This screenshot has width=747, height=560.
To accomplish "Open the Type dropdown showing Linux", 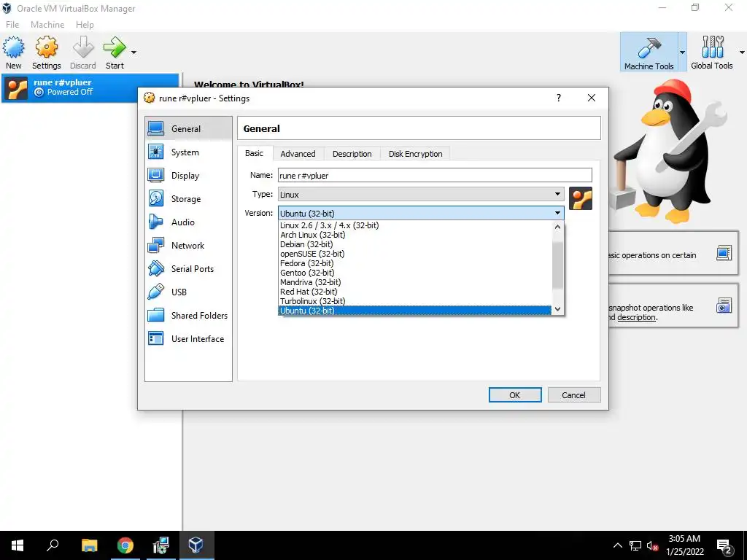I will 421,194.
